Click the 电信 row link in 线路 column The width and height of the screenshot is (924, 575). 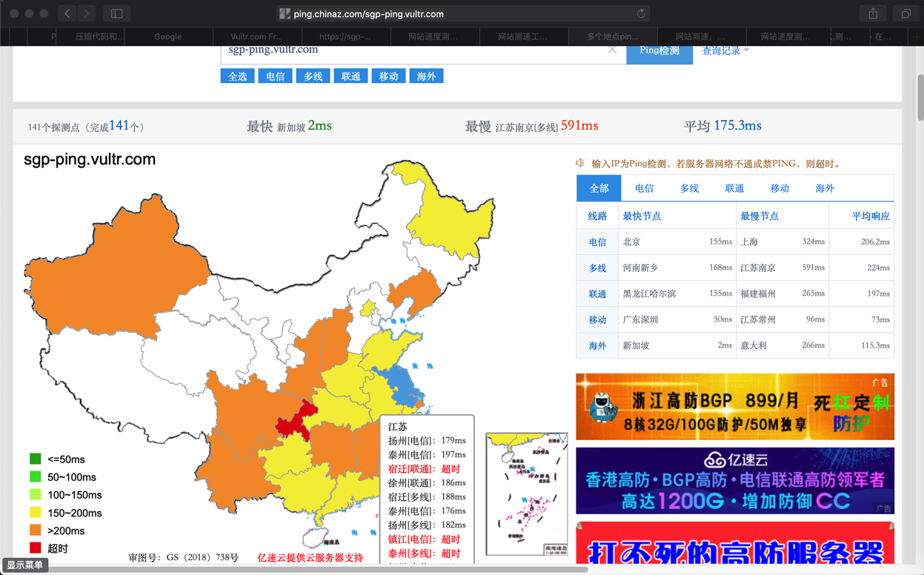pos(597,242)
